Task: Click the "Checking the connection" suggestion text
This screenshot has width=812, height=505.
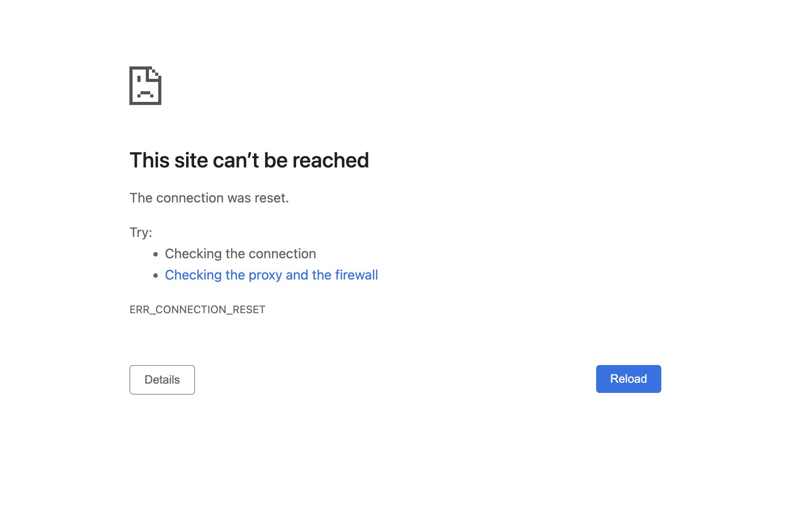Action: pyautogui.click(x=240, y=254)
